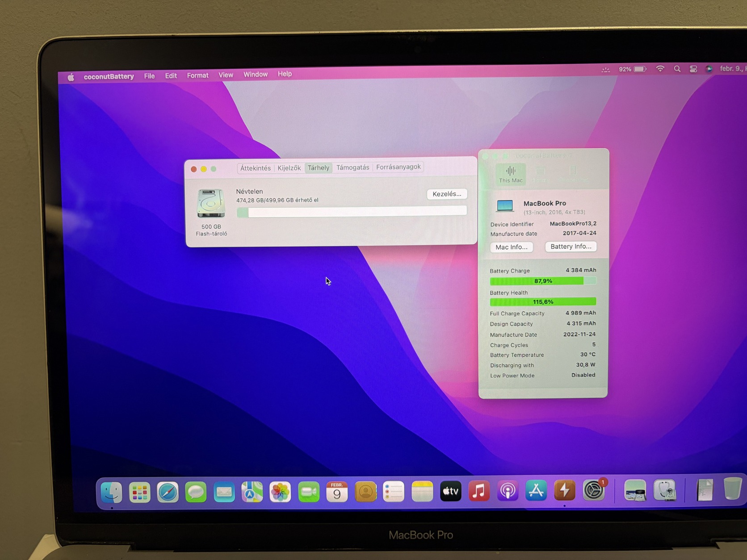Click the Wi-Fi status icon

pyautogui.click(x=660, y=69)
